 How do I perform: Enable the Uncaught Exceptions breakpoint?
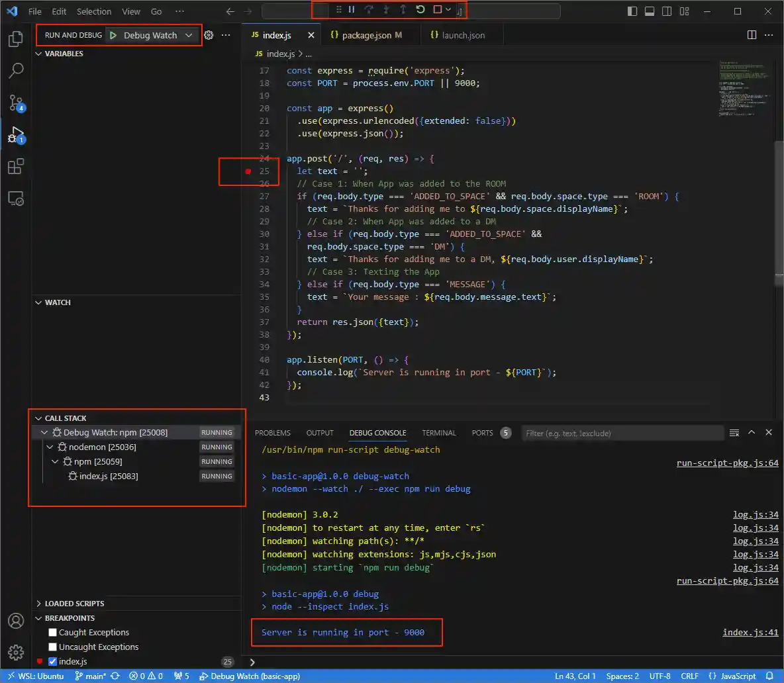tap(52, 647)
